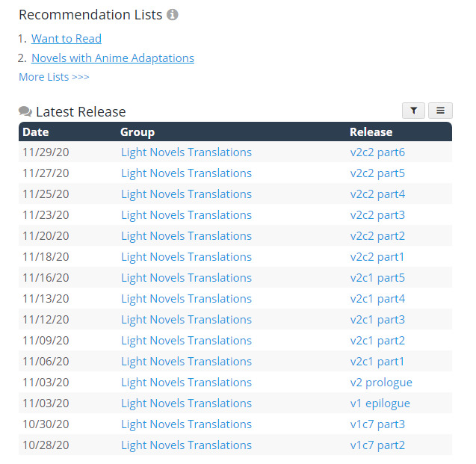Viewport: 476px width, 464px height.
Task: Open the release filter funnel icon
Action: point(413,111)
